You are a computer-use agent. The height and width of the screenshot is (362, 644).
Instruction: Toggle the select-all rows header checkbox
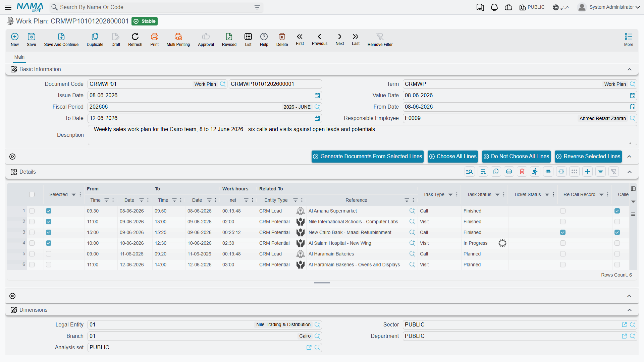click(32, 194)
